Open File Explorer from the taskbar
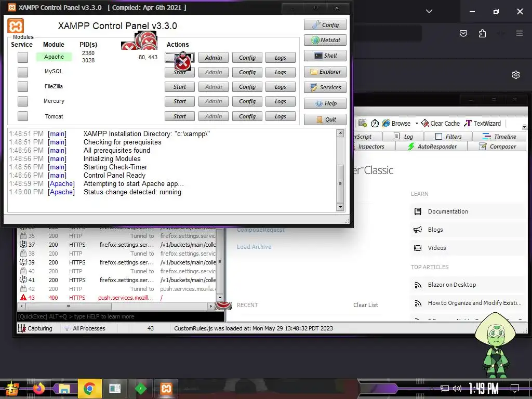The image size is (532, 399). click(64, 388)
